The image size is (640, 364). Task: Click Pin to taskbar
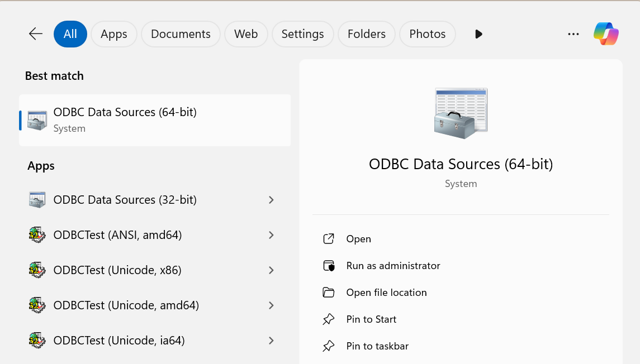pyautogui.click(x=377, y=346)
